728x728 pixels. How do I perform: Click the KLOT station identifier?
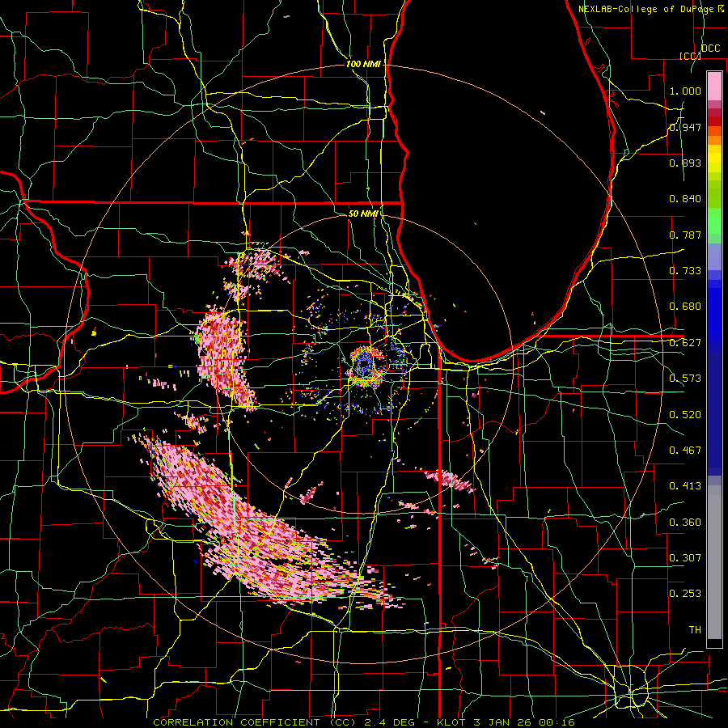[x=451, y=722]
